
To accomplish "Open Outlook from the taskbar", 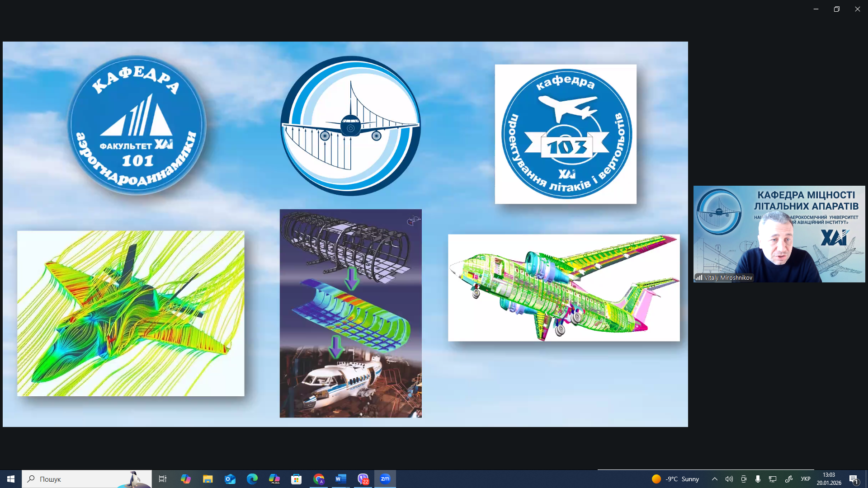I will 230,479.
